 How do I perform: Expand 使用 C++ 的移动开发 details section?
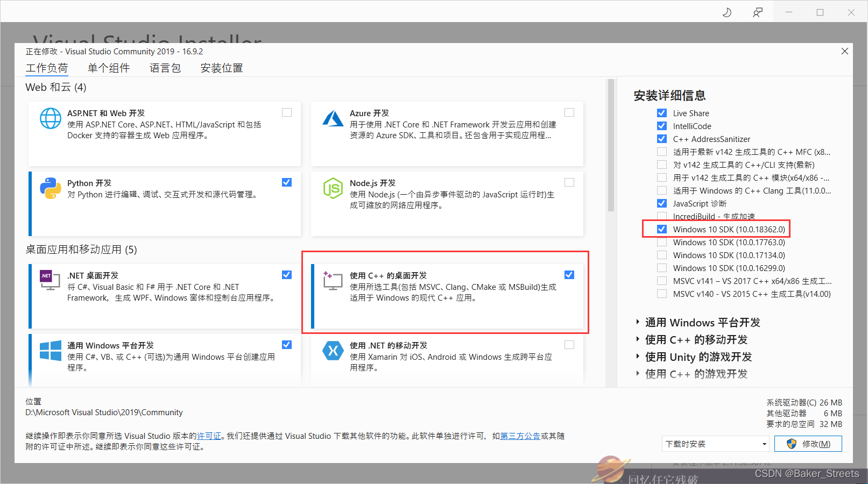pyautogui.click(x=638, y=339)
